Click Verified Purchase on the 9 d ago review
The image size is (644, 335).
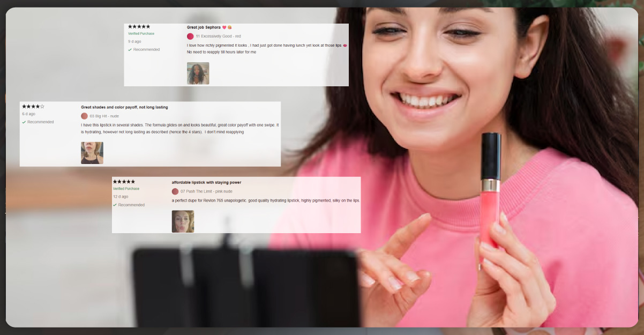click(x=141, y=34)
